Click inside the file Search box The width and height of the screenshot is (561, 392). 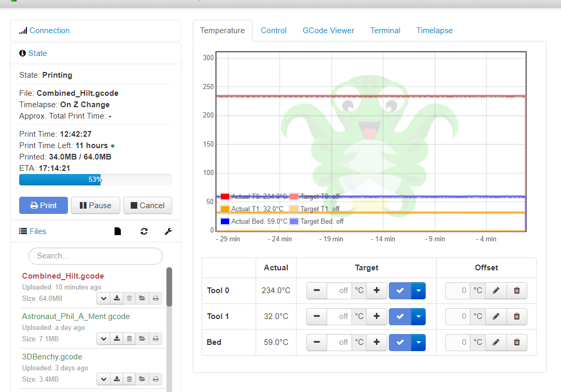pos(95,256)
